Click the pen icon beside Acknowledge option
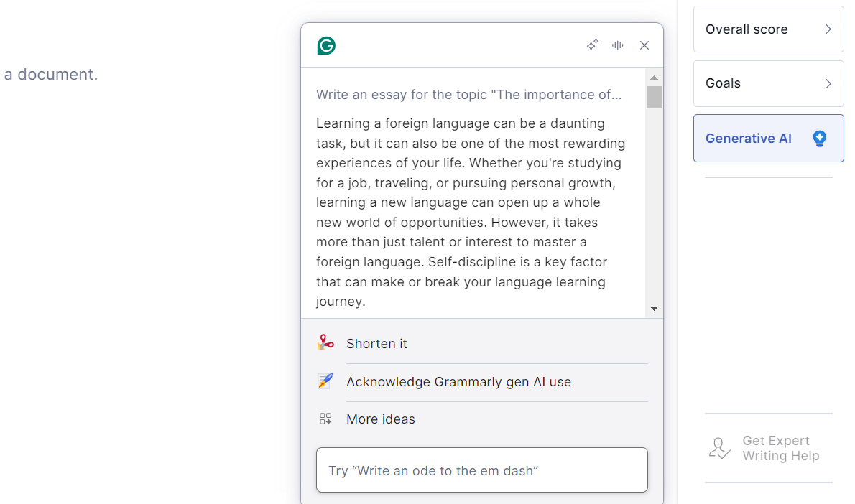The height and width of the screenshot is (504, 855). point(325,381)
